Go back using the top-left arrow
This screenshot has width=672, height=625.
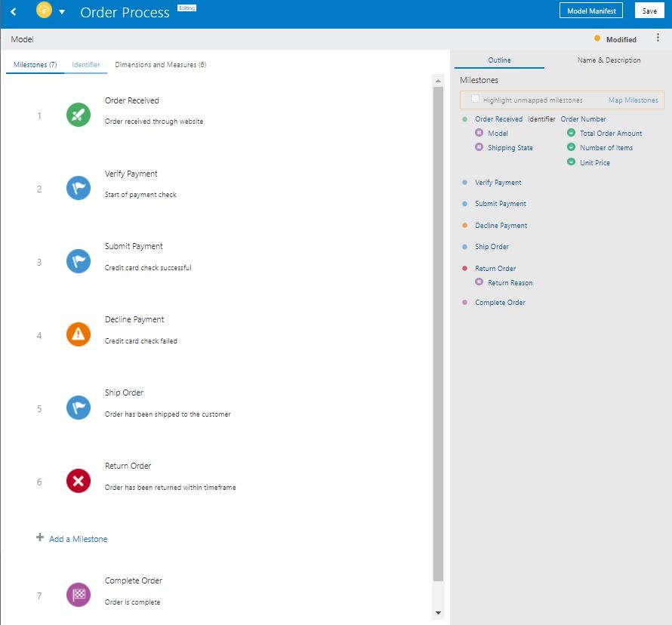pyautogui.click(x=14, y=11)
